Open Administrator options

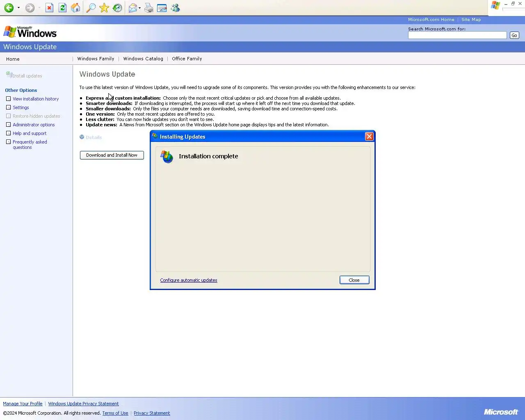tap(34, 125)
